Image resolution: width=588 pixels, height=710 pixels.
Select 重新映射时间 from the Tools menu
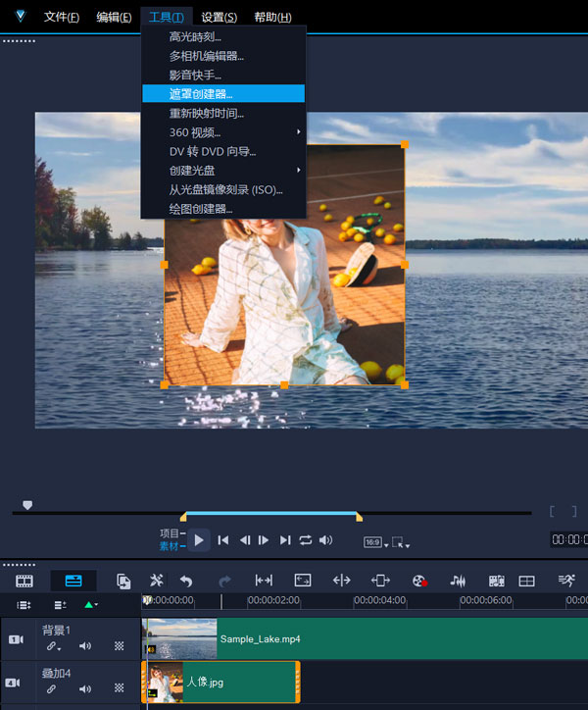click(x=206, y=113)
